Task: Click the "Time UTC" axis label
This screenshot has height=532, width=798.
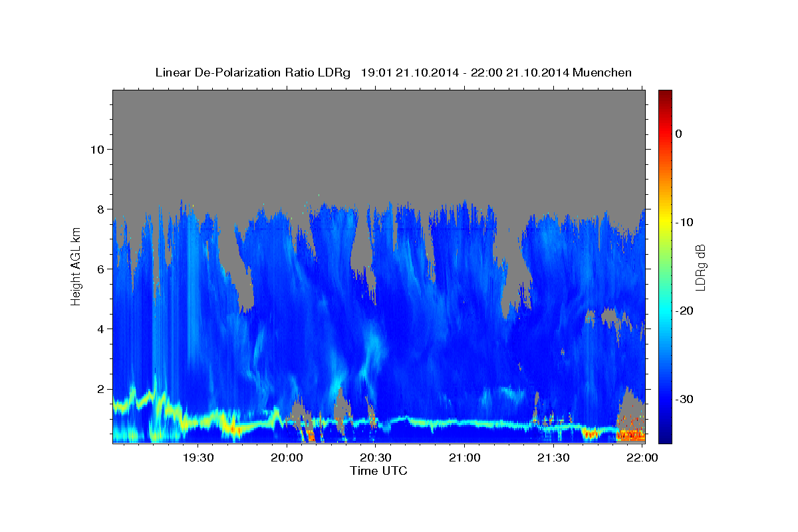Action: [378, 471]
